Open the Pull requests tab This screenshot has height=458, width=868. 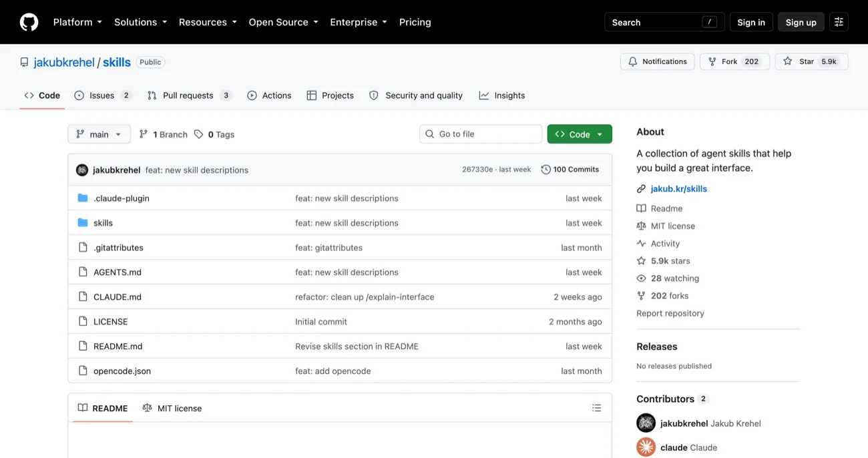click(x=189, y=95)
